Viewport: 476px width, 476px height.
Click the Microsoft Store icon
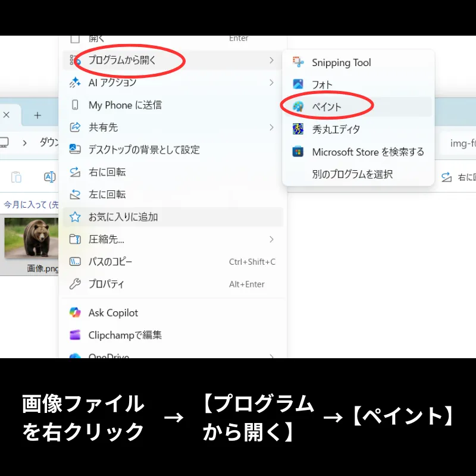[x=298, y=152]
